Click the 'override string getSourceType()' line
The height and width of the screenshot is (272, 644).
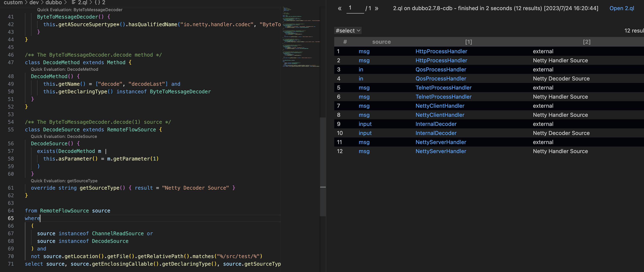coord(133,188)
